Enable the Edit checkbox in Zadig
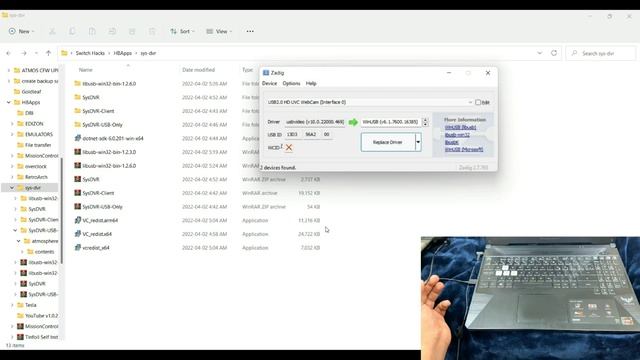 tap(478, 102)
